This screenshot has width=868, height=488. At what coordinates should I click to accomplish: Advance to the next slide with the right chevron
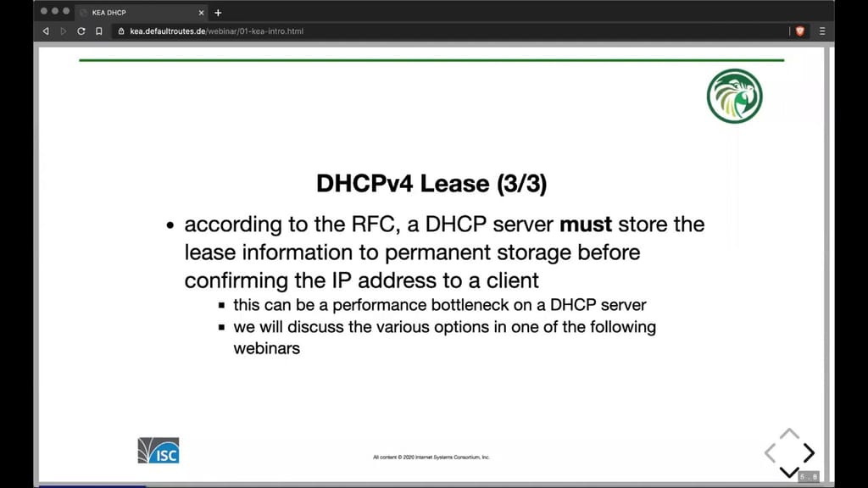click(x=808, y=452)
